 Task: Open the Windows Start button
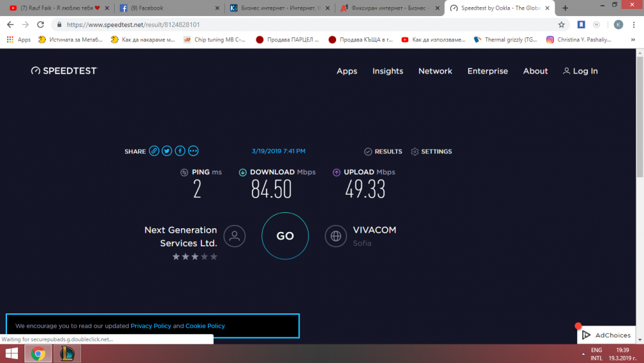tap(12, 353)
